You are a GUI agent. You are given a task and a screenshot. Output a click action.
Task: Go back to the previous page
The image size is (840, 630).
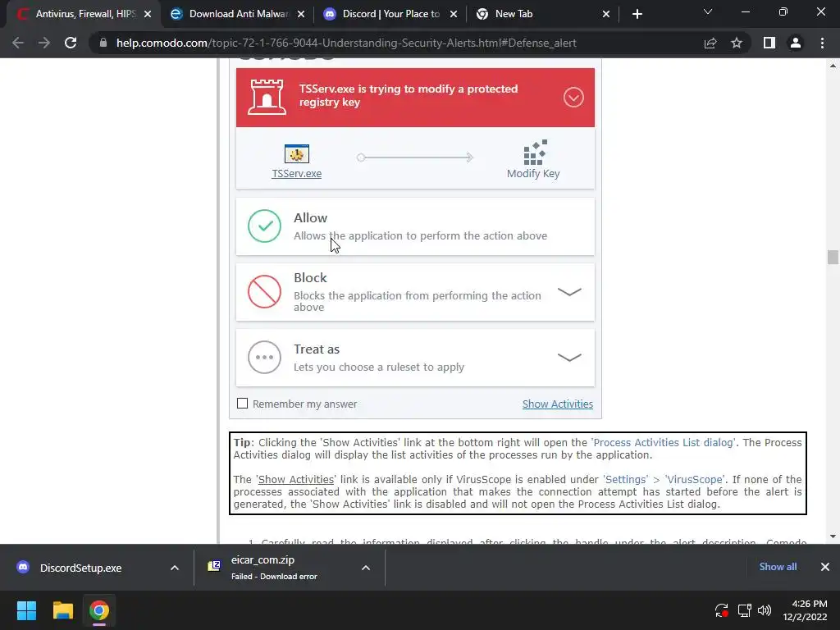pyautogui.click(x=18, y=43)
